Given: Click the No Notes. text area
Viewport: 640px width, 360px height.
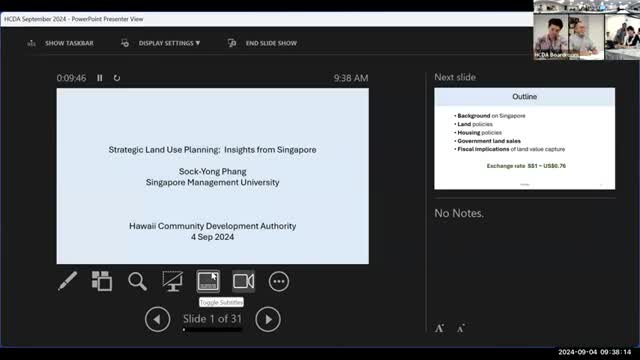Looking at the screenshot, I should [x=459, y=213].
